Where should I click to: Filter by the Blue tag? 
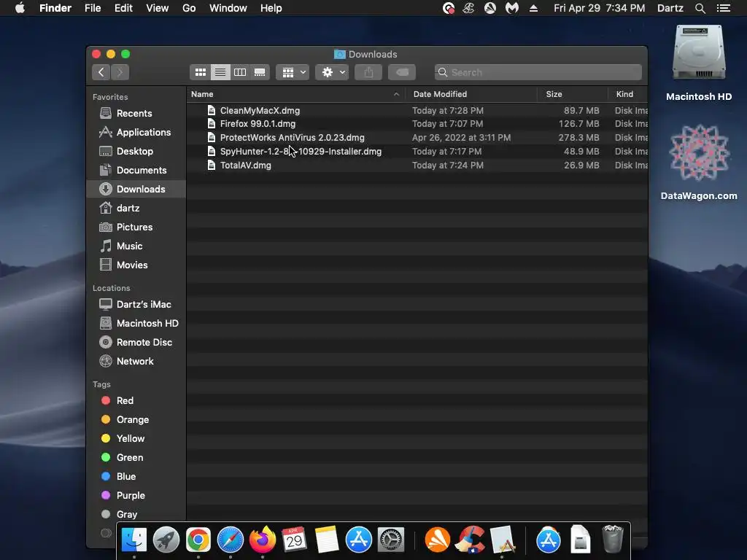click(x=136, y=477)
